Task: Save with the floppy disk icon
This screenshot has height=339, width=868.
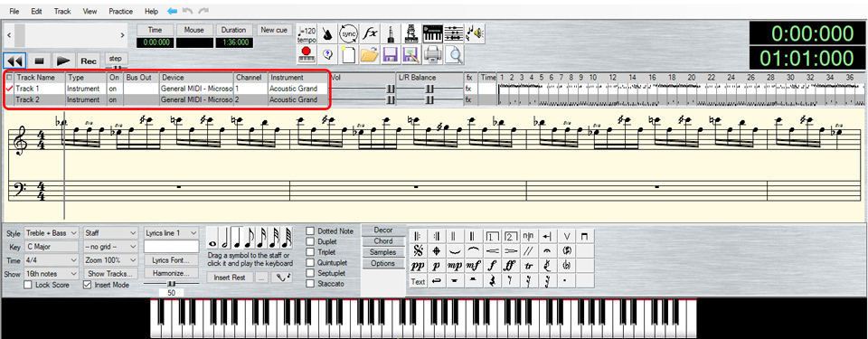Action: point(391,54)
